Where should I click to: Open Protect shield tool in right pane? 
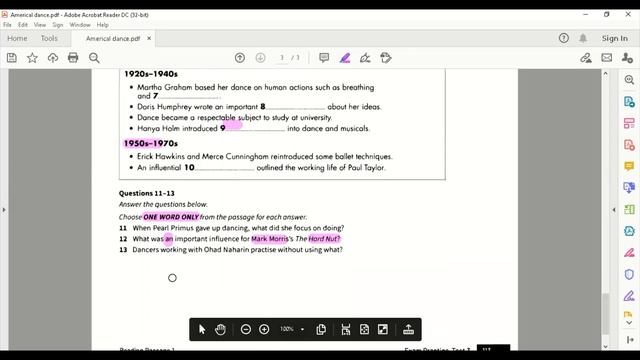[629, 274]
